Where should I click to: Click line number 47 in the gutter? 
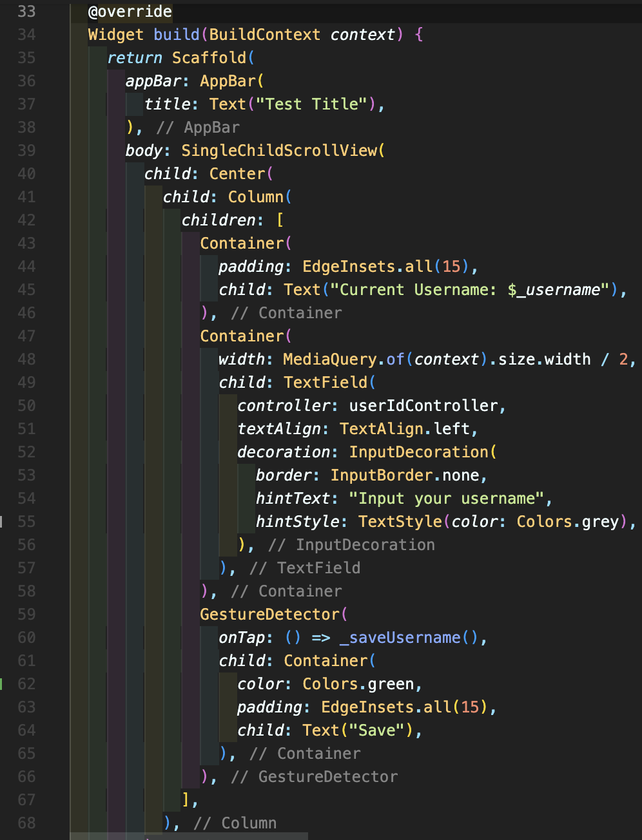(x=26, y=336)
